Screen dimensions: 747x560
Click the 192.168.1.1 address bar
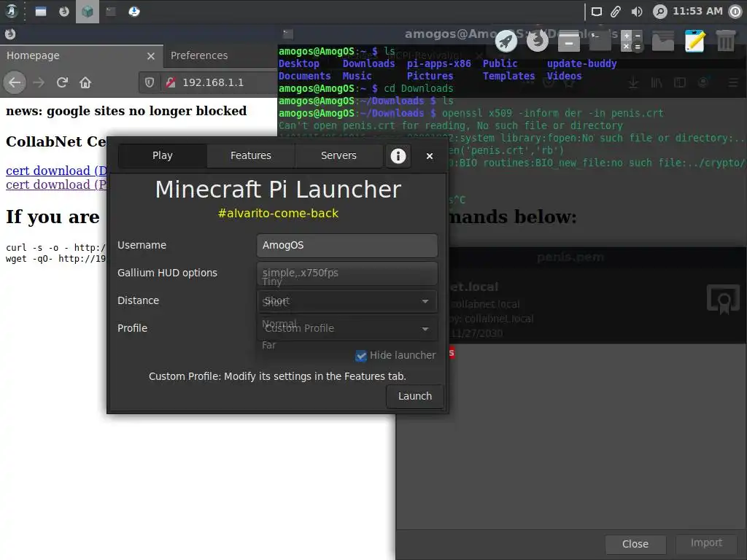coord(213,82)
